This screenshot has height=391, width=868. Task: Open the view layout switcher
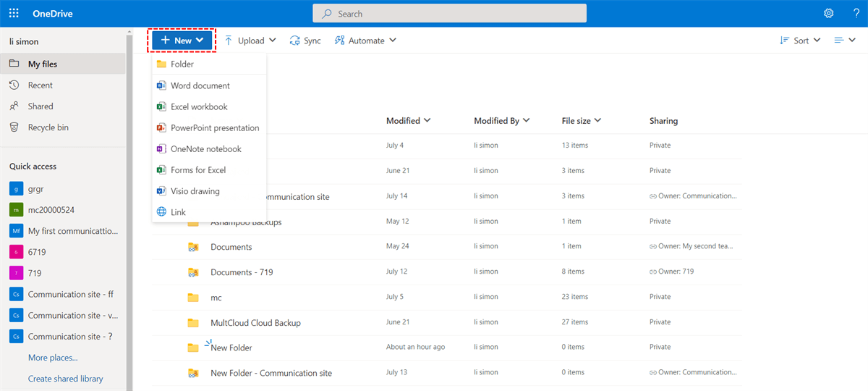tap(844, 41)
